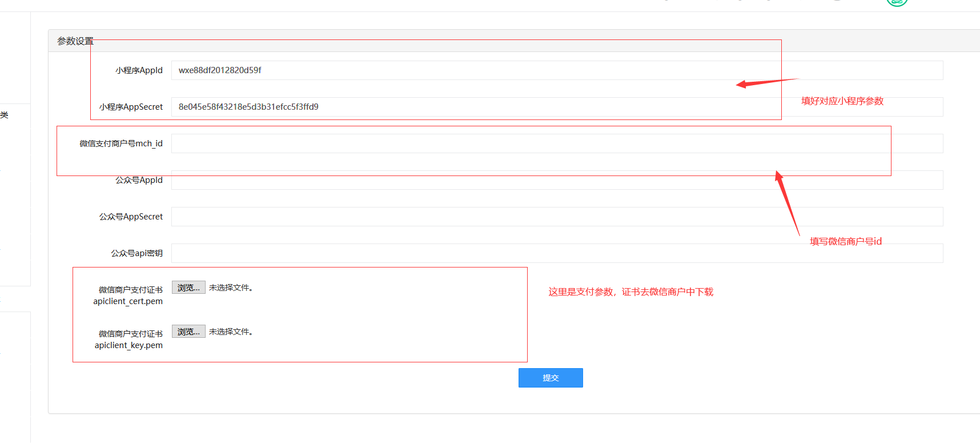Click the 小程序AppId input field
This screenshot has width=980, height=443.
(557, 70)
